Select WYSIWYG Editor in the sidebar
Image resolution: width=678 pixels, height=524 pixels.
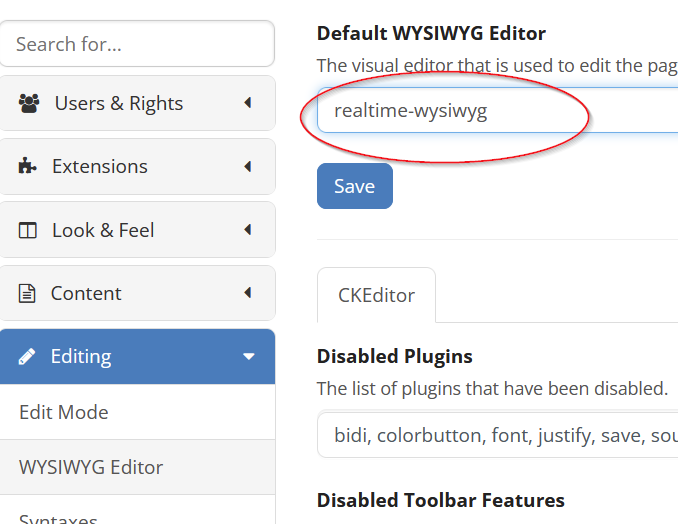click(91, 467)
